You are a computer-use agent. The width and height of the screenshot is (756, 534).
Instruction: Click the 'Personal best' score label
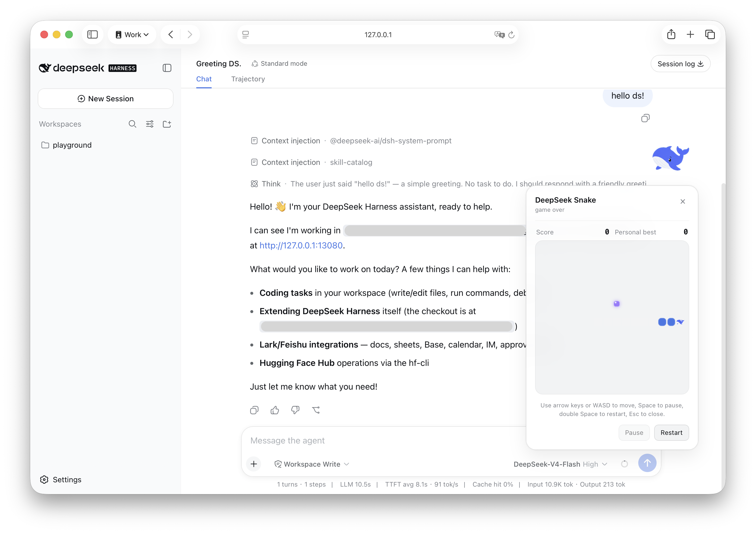pos(635,232)
